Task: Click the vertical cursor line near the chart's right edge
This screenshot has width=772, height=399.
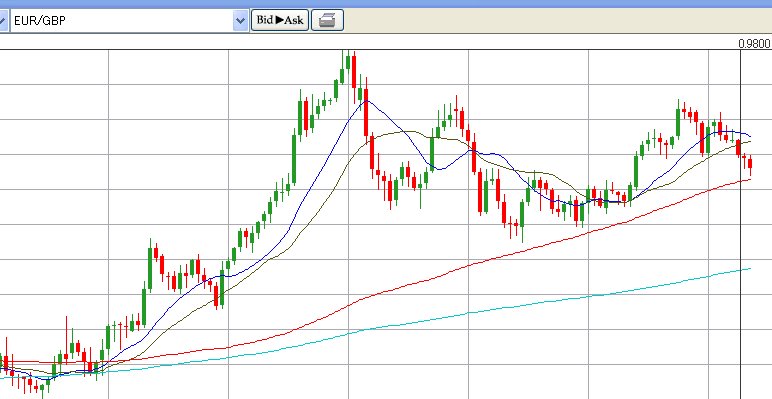Action: pyautogui.click(x=740, y=222)
